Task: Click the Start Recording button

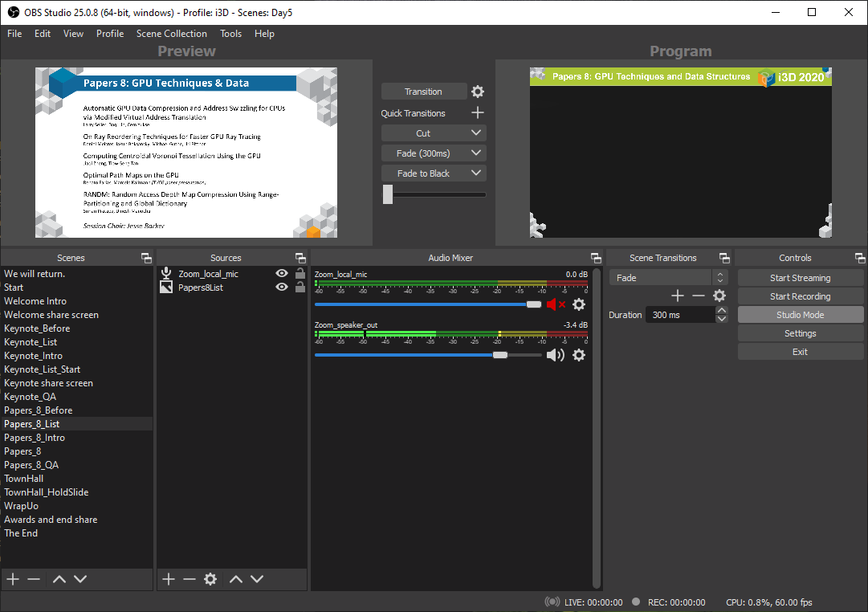Action: point(800,296)
